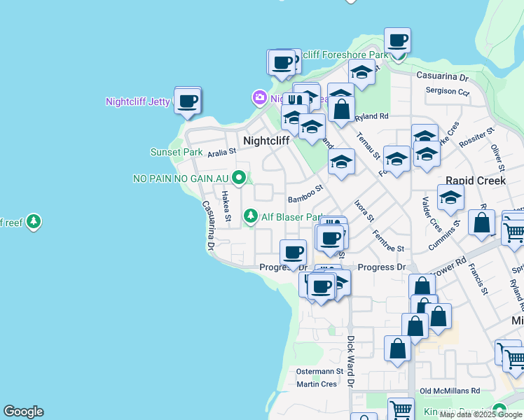Viewport: 524px width, 420px height.
Task: Select the Casuarina Dr label near Sergison Cct
Action: click(443, 76)
